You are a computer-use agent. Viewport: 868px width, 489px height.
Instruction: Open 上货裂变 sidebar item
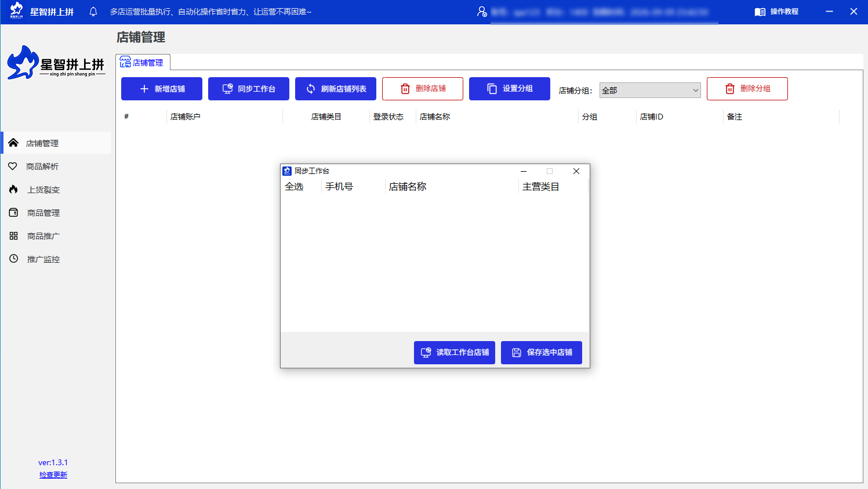tap(43, 190)
